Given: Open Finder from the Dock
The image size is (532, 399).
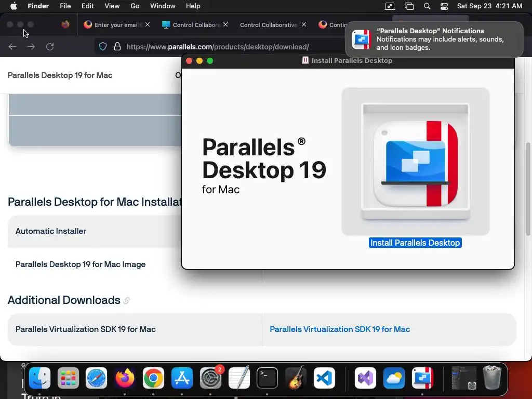Looking at the screenshot, I should tap(39, 378).
